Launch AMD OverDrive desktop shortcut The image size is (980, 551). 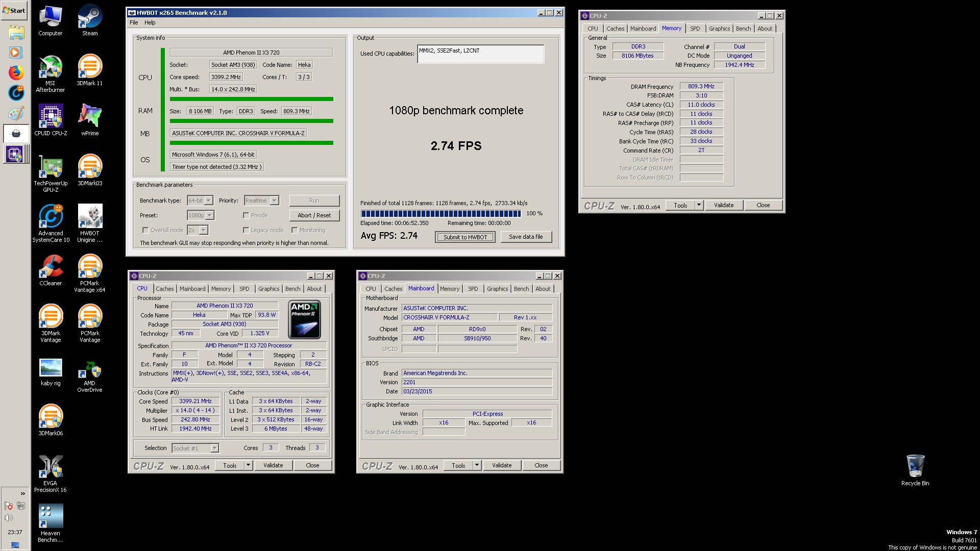click(90, 377)
